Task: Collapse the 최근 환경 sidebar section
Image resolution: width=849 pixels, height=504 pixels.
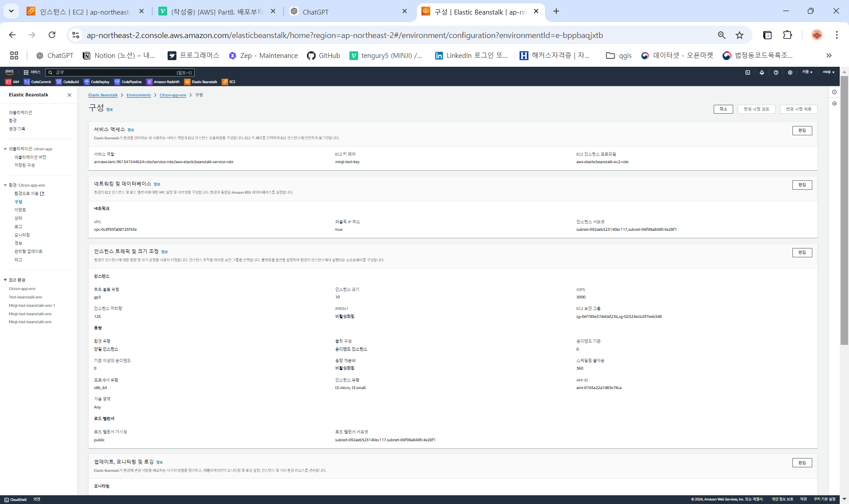Action: 5,280
